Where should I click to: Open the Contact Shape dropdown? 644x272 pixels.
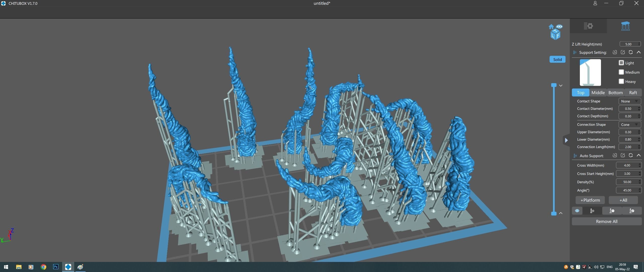[629, 101]
